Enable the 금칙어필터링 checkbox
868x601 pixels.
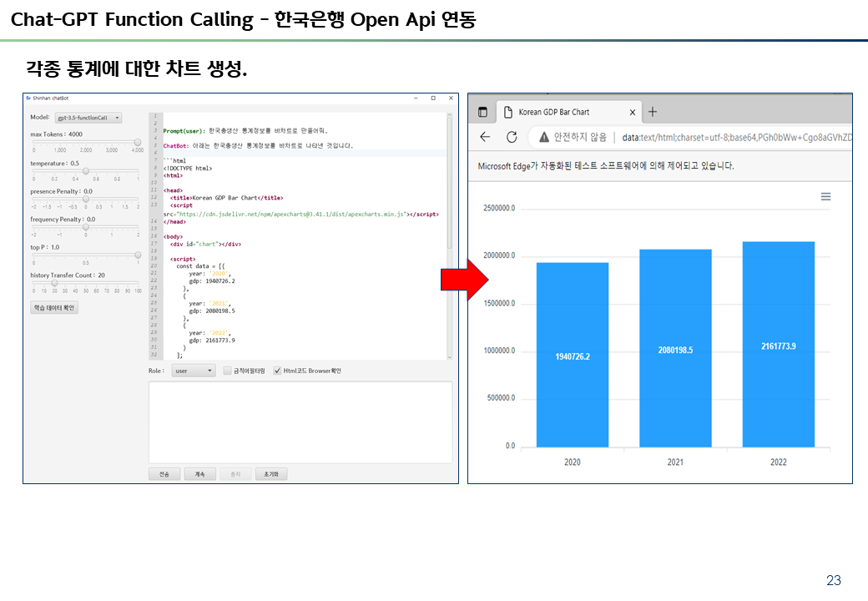pyautogui.click(x=227, y=371)
